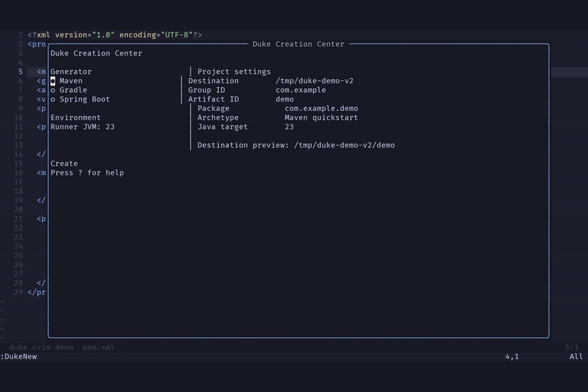Viewport: 588px width, 392px height.
Task: Click the Artifact ID field label
Action: point(213,99)
